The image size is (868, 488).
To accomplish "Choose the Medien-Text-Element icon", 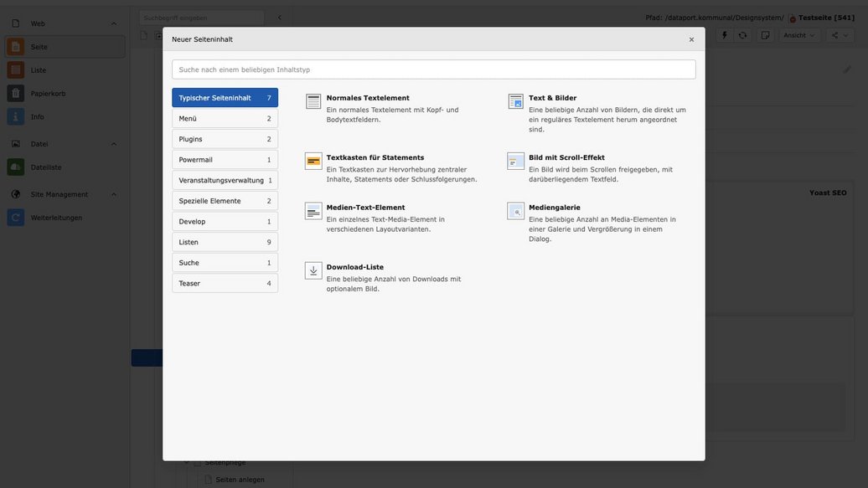I will [x=313, y=211].
